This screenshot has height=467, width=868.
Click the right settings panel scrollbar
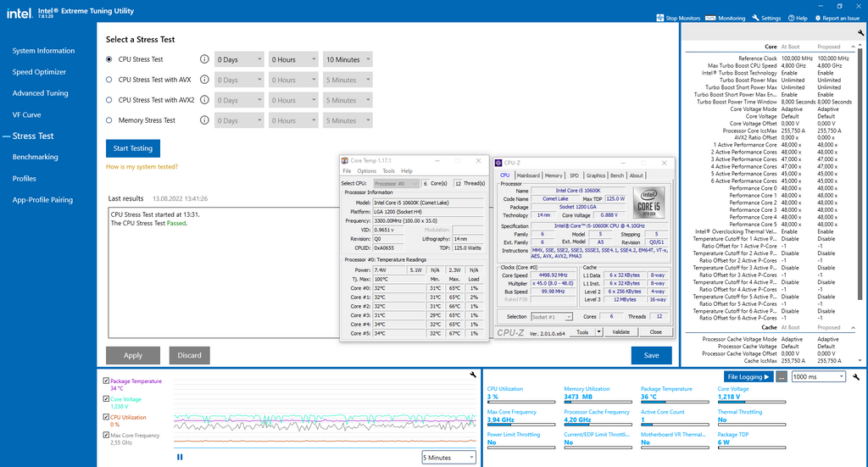pos(860,176)
